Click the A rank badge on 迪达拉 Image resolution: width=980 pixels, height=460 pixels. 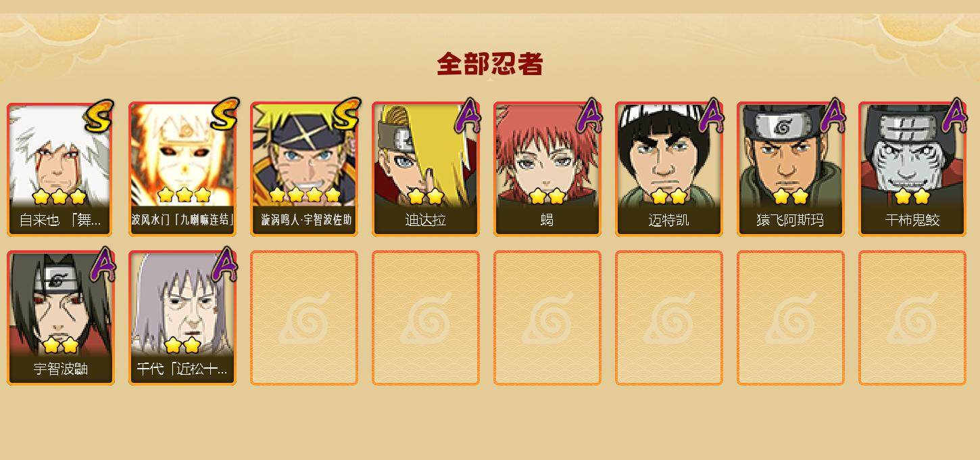[468, 116]
